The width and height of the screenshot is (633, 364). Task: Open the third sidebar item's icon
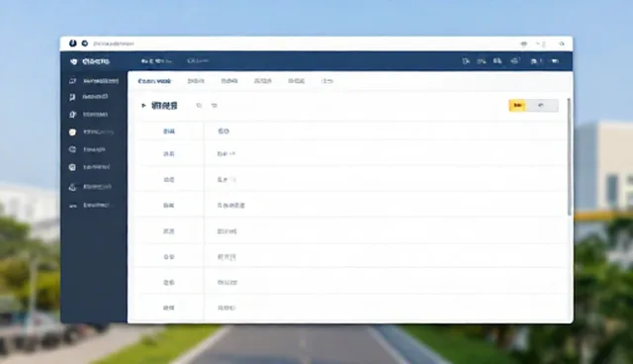coord(72,115)
